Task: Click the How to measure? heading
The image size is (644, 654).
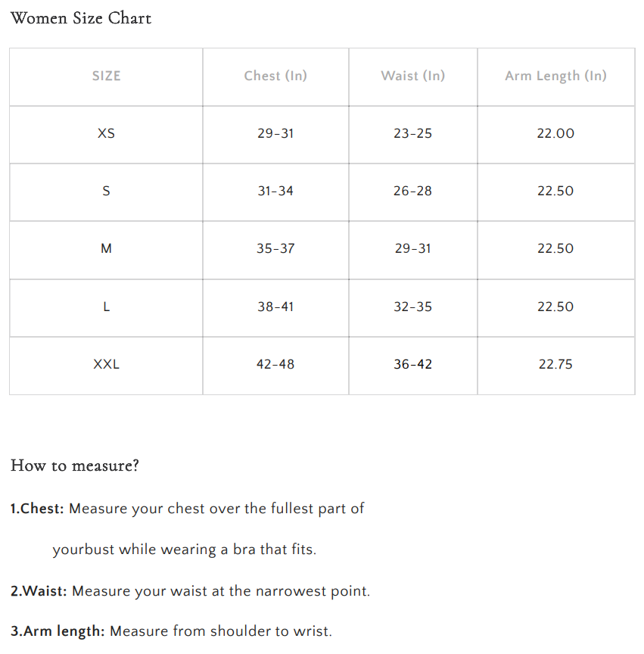Action: [75, 466]
